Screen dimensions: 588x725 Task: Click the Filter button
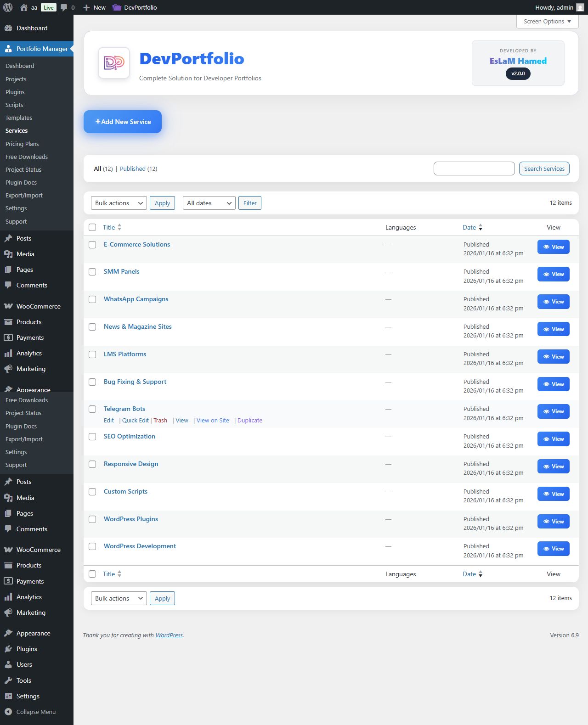(x=250, y=203)
